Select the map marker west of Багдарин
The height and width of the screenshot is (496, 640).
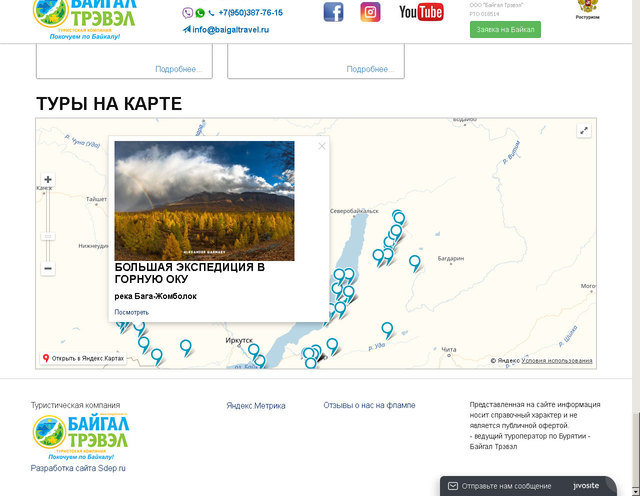[414, 262]
